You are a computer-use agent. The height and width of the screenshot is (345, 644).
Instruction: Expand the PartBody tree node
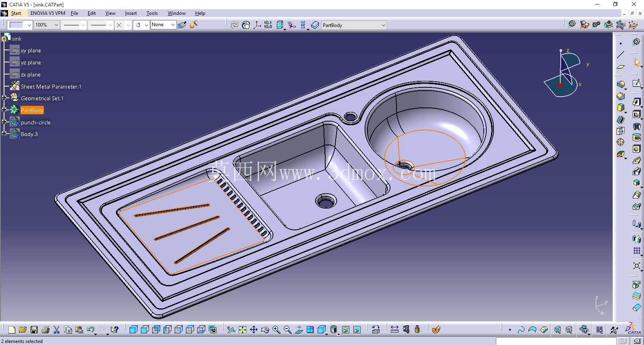(x=4, y=109)
